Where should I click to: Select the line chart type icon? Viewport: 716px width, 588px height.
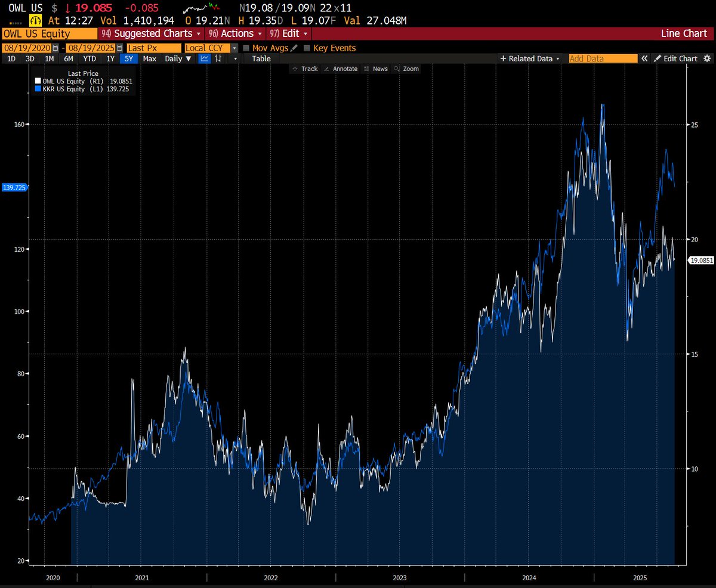205,58
